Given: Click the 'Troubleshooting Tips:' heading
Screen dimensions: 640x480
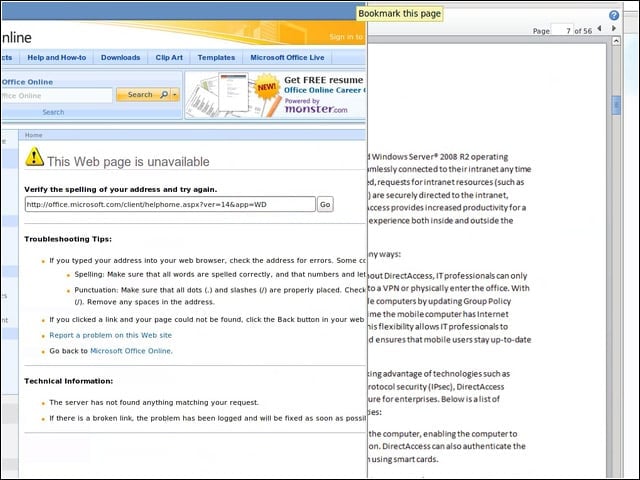Looking at the screenshot, I should pos(68,239).
